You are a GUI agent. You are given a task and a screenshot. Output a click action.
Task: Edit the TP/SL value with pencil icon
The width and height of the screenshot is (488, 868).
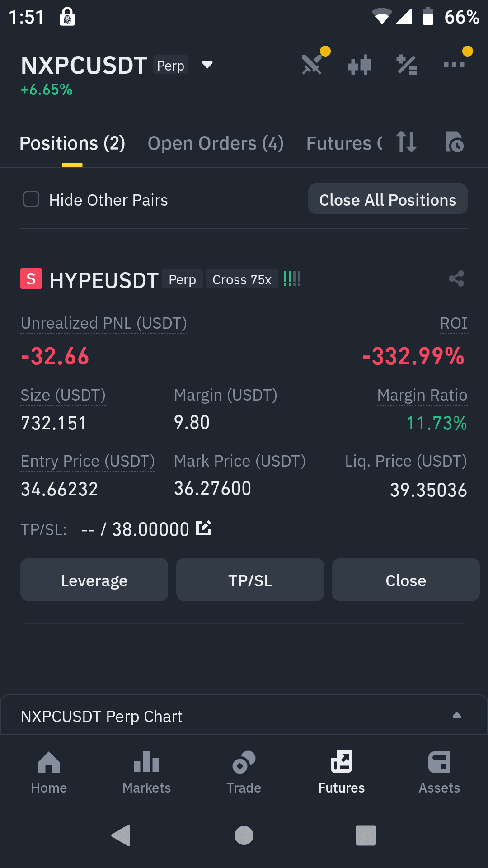click(204, 528)
